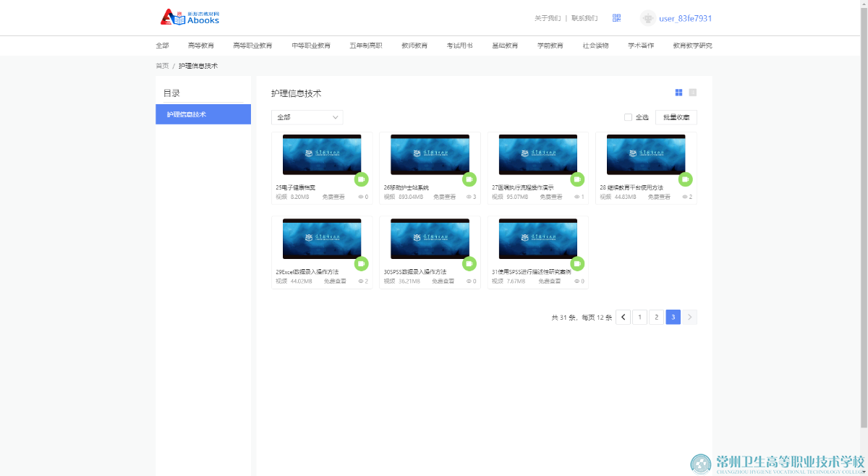Screen dimensions: 868x476
Task: Click the Abooks logo in header
Action: coord(190,17)
